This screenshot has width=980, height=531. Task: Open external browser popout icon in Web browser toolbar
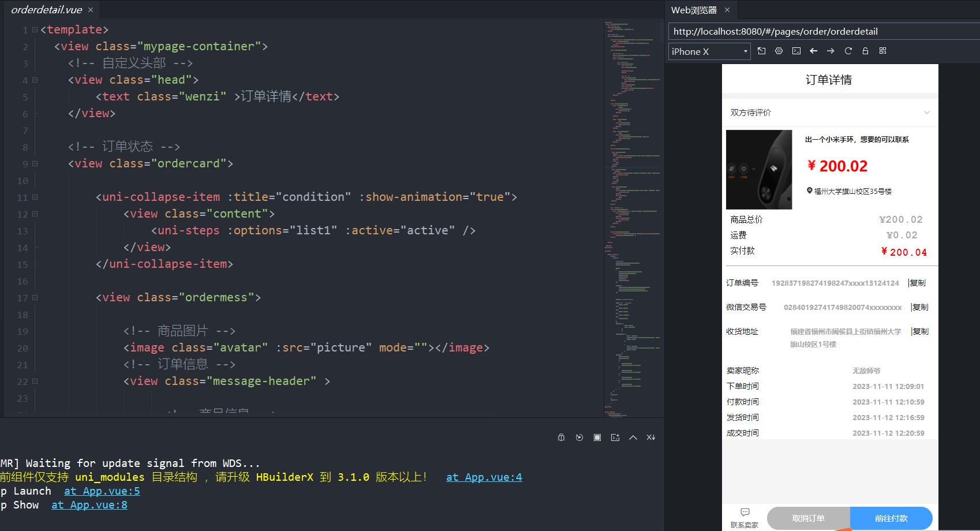pos(762,51)
